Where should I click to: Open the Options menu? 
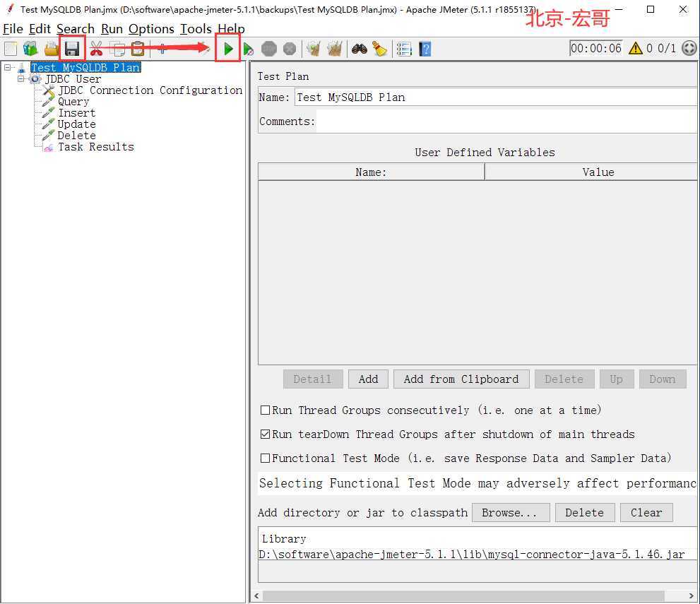tap(151, 29)
